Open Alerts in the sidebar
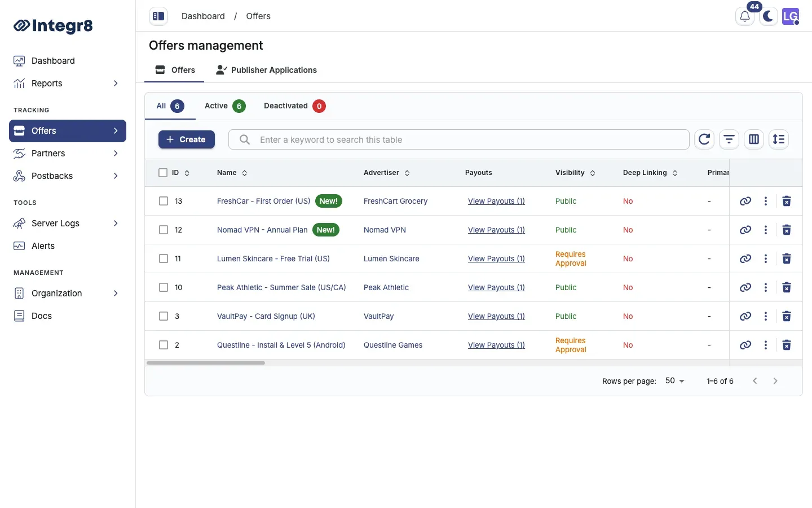This screenshot has height=508, width=812. tap(68, 246)
